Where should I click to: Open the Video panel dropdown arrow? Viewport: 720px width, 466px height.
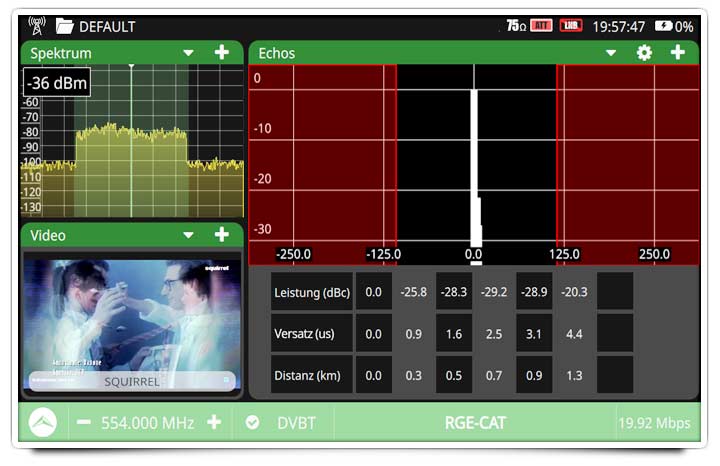pyautogui.click(x=188, y=235)
